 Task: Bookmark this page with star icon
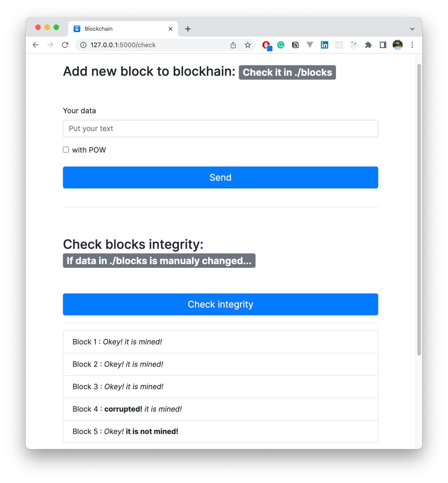[x=247, y=45]
